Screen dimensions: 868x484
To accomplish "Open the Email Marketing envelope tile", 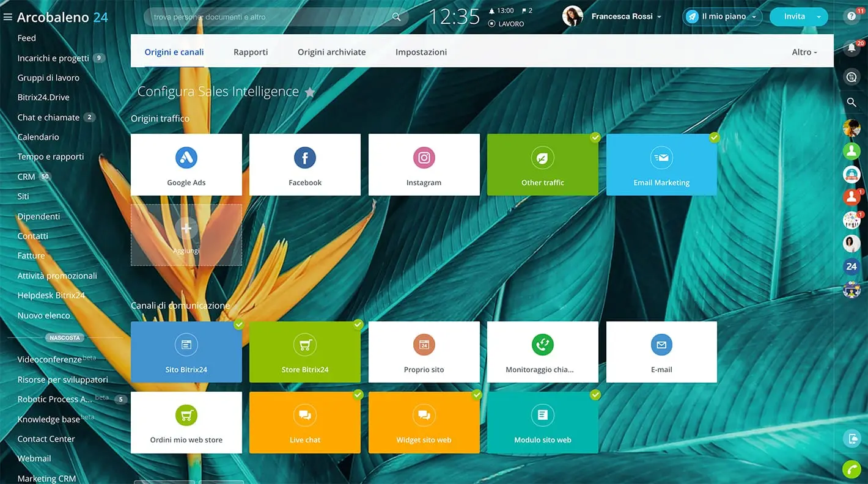I will coord(661,164).
